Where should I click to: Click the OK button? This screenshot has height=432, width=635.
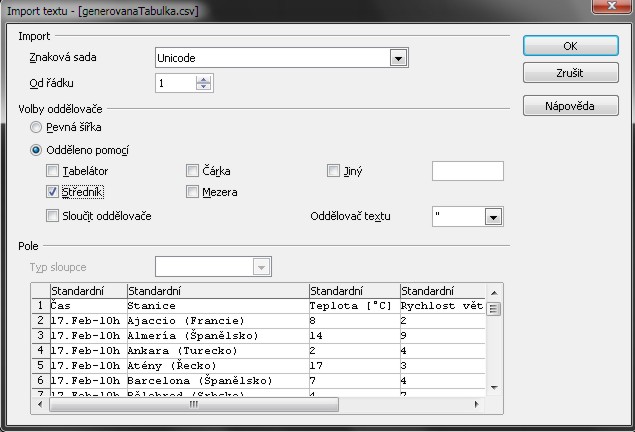(570, 47)
